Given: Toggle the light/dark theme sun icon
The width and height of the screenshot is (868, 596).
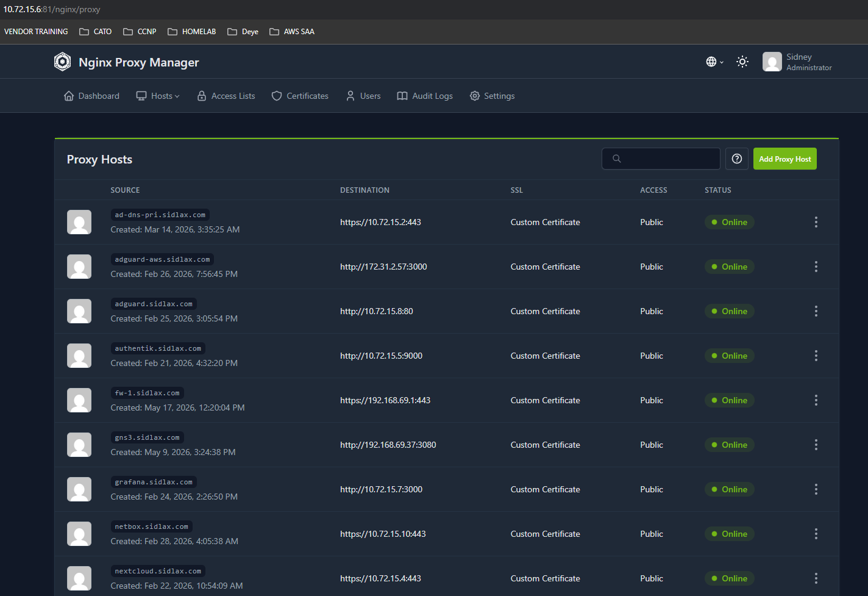Looking at the screenshot, I should (x=742, y=62).
